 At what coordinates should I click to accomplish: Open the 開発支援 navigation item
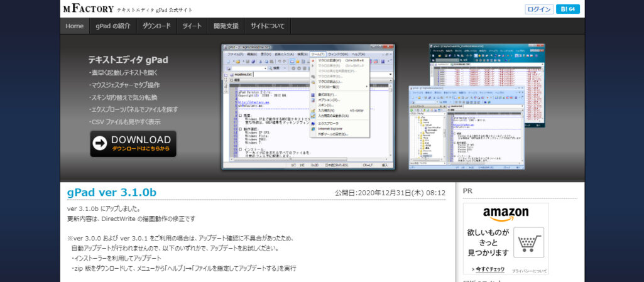point(226,26)
